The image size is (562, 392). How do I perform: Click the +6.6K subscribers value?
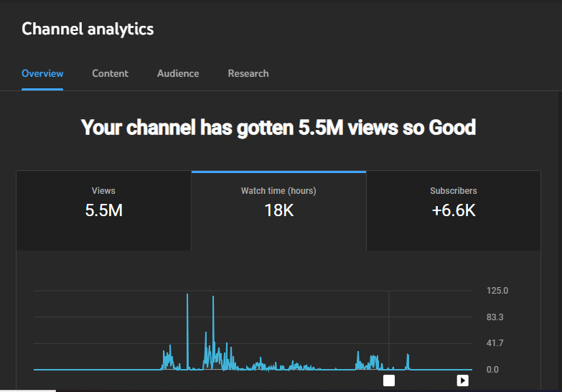click(x=454, y=210)
